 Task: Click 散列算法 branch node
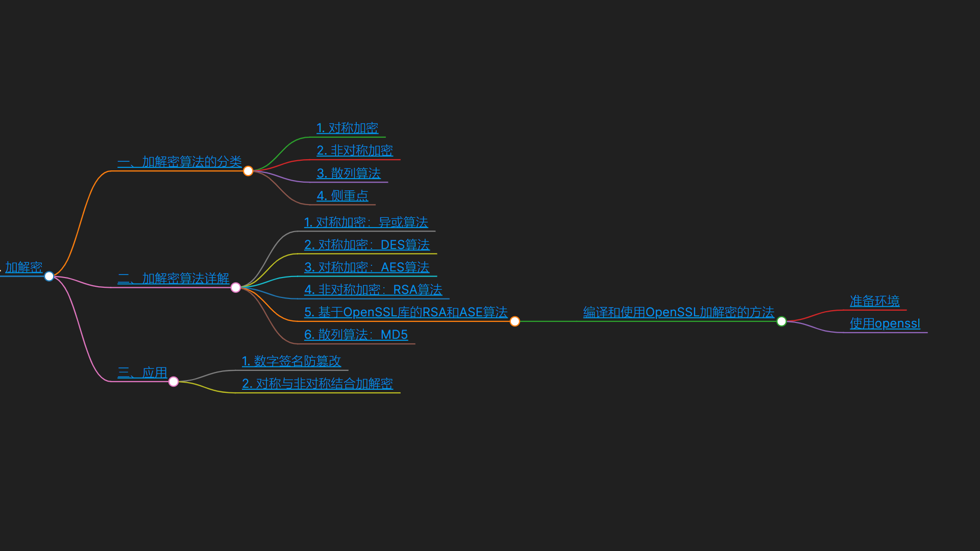[349, 172]
